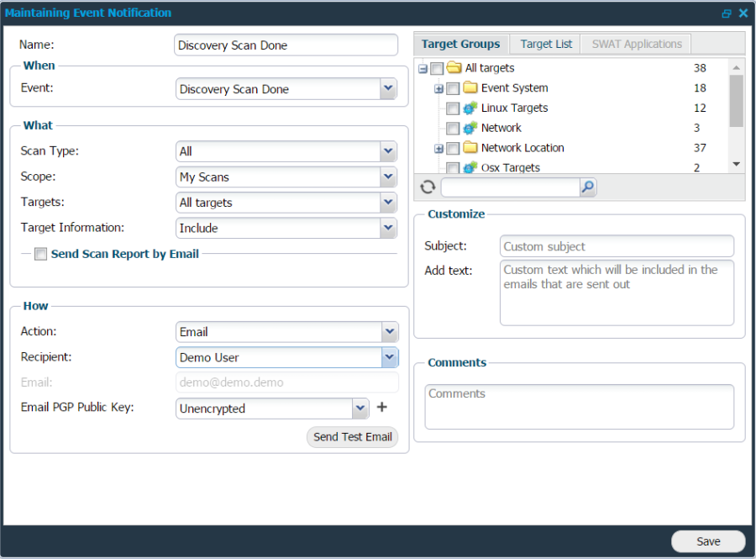Click the Event System folder icon
Viewport: 756px width, 559px height.
click(x=469, y=87)
